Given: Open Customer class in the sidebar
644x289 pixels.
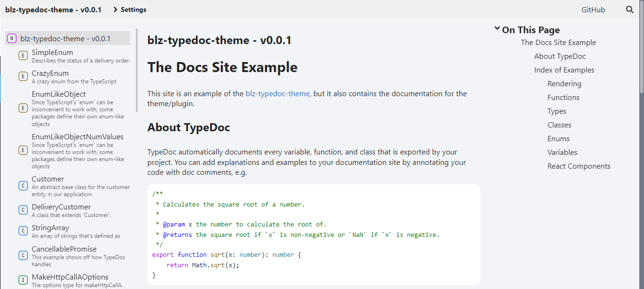Looking at the screenshot, I should (48, 179).
